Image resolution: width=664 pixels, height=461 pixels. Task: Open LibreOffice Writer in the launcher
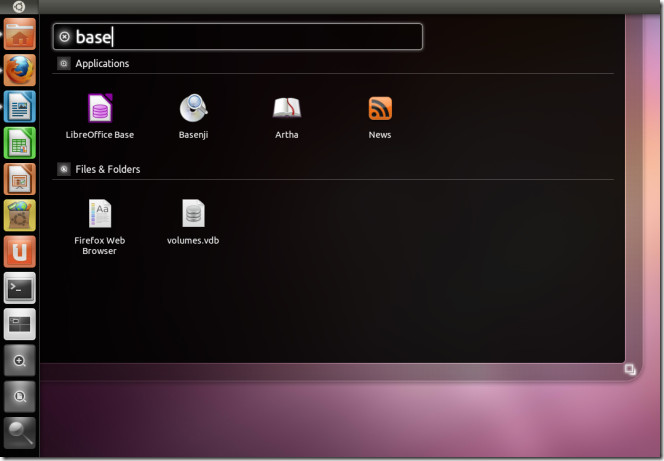pyautogui.click(x=20, y=106)
